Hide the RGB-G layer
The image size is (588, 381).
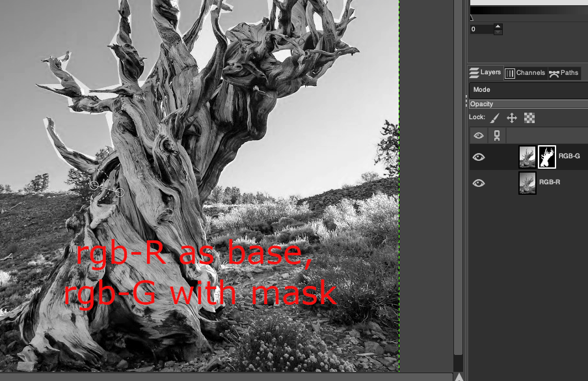point(479,157)
